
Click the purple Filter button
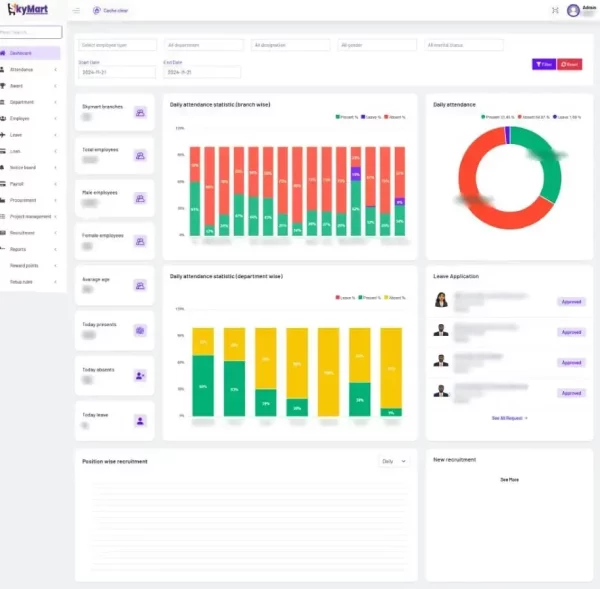(543, 64)
